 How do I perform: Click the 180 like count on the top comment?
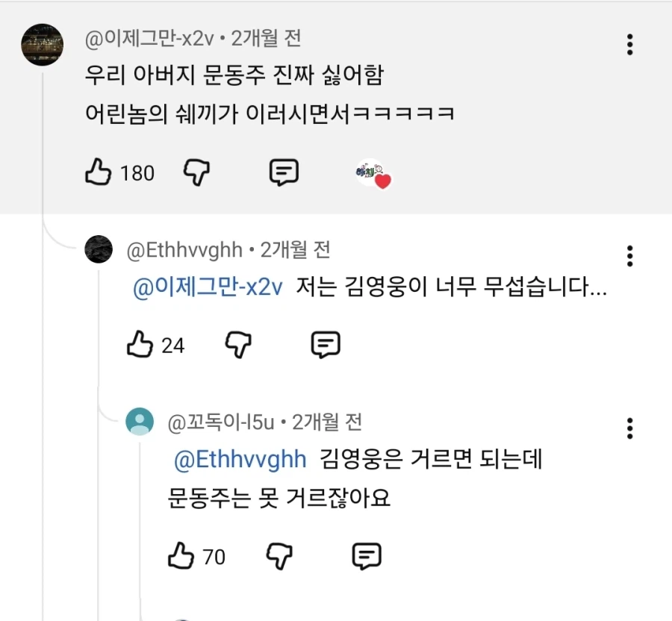coord(139,172)
